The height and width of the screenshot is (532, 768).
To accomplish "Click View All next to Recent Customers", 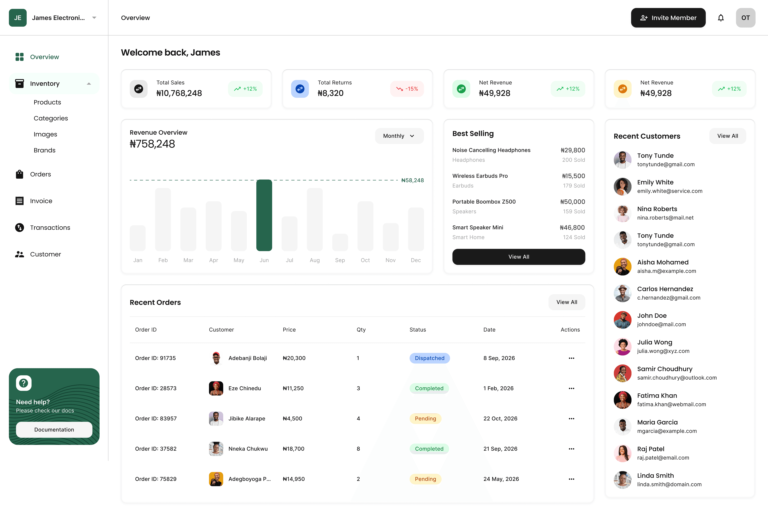I will tap(727, 136).
